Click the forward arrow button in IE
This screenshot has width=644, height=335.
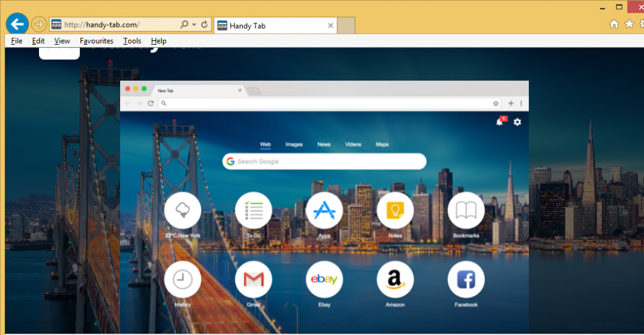pos(38,25)
